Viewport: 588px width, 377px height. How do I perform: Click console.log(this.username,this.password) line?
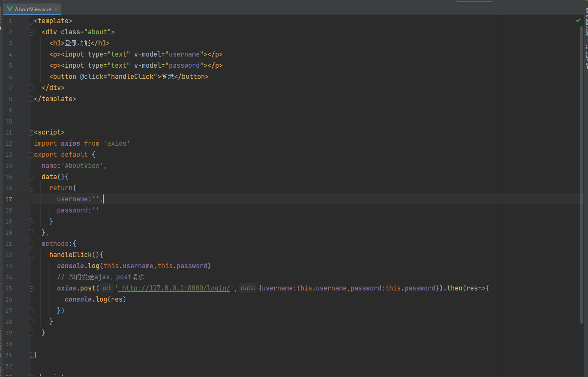[x=134, y=266]
